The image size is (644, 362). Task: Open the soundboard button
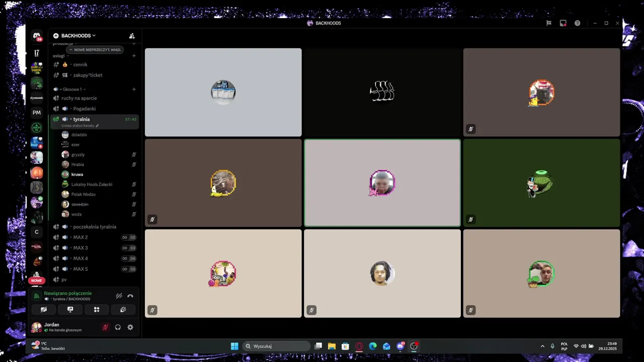click(x=123, y=309)
